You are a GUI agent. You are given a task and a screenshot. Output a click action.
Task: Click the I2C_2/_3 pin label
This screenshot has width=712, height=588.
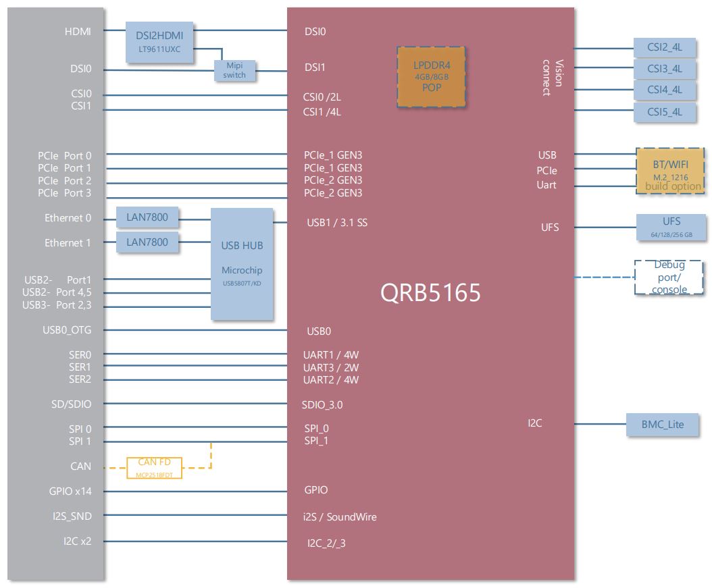[326, 543]
